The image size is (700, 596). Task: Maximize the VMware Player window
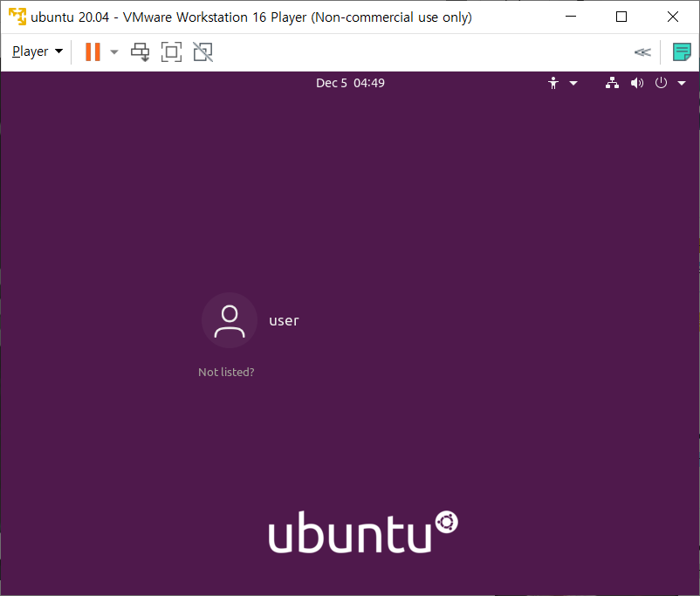[621, 17]
